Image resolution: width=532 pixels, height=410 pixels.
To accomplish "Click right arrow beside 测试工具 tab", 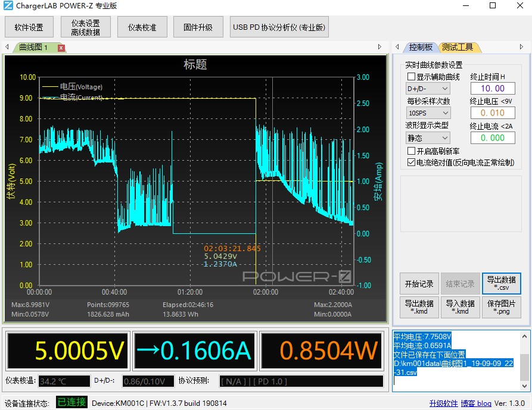I will pos(521,47).
